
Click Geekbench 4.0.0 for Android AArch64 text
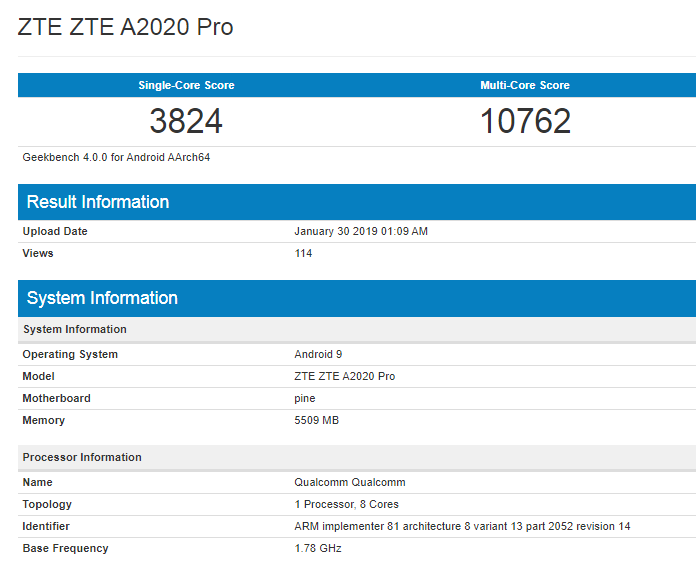[x=116, y=157]
